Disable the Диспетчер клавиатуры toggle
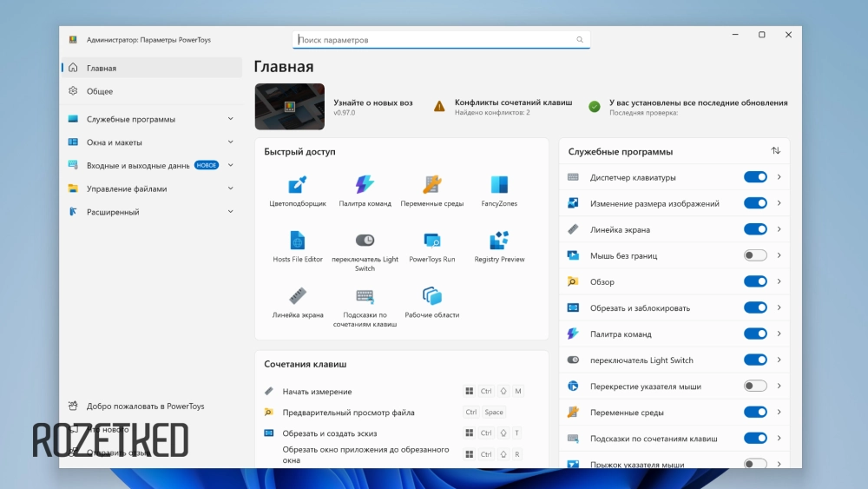This screenshot has height=489, width=868. 755,177
